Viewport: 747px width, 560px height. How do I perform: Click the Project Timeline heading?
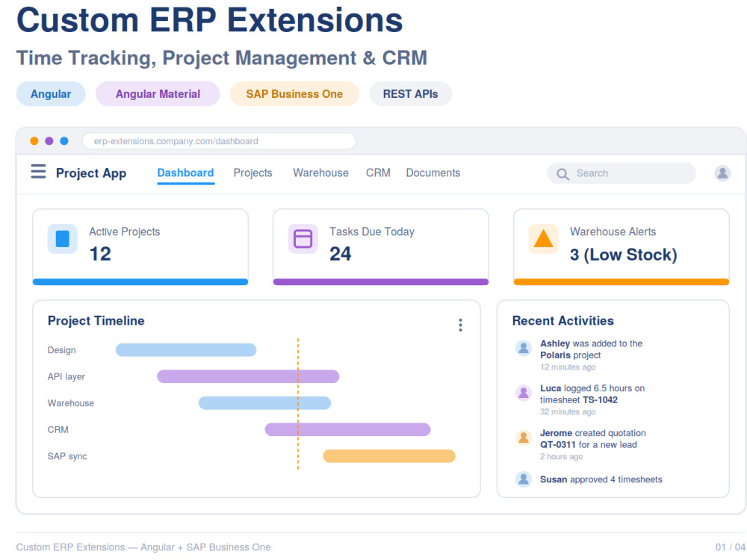point(96,321)
